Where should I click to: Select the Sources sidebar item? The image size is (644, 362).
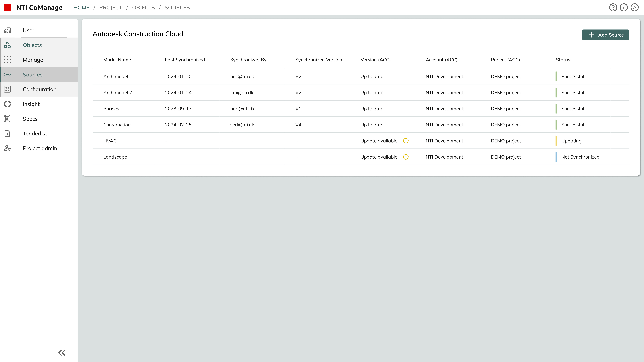[x=33, y=74]
